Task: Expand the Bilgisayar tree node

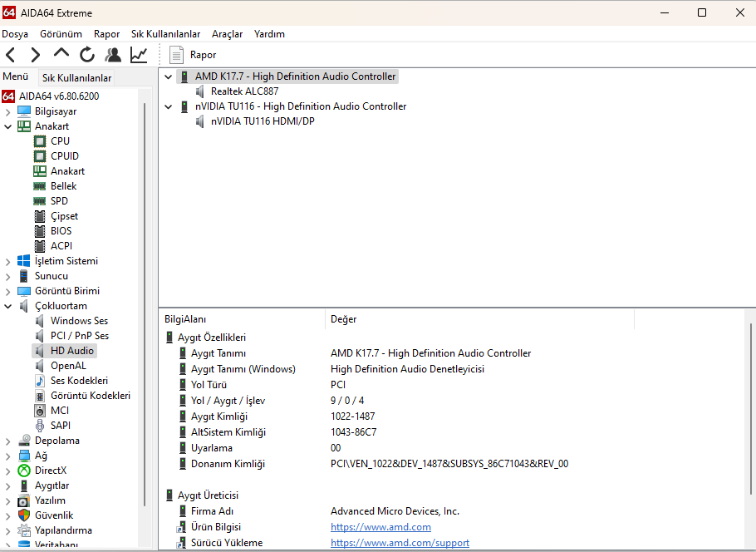Action: click(x=8, y=111)
